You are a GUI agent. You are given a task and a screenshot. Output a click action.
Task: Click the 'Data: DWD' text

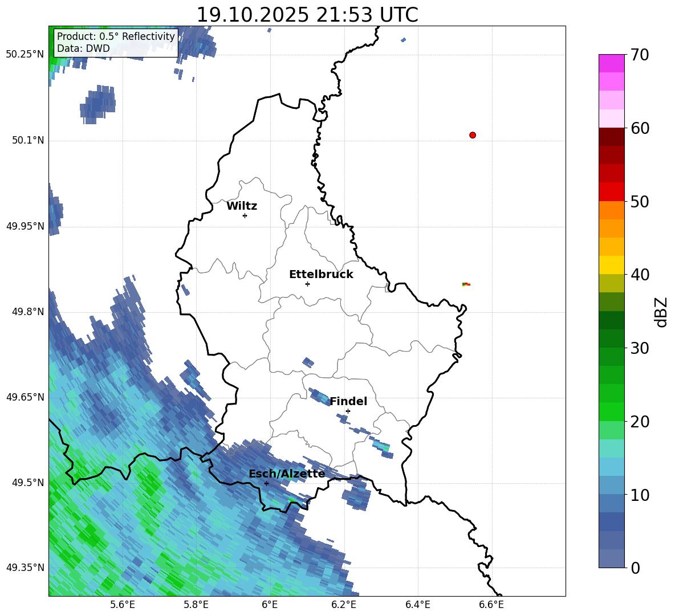pyautogui.click(x=83, y=48)
